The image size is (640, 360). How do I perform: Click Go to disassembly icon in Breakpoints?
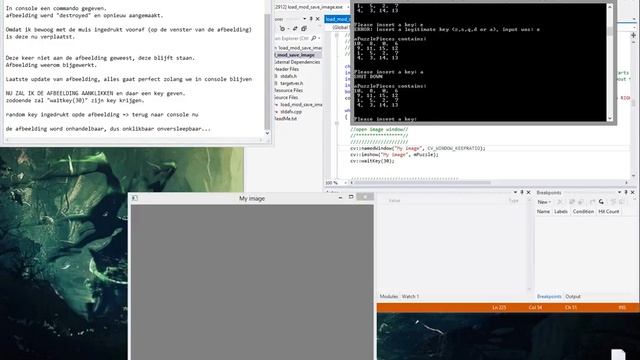621,202
